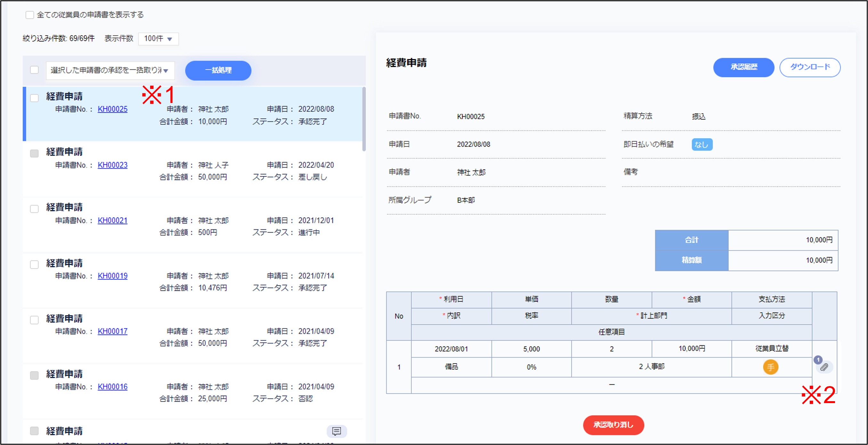The height and width of the screenshot is (445, 868).
Task: Toggle the select-all checkbox in the bulk bar
Action: [x=34, y=70]
